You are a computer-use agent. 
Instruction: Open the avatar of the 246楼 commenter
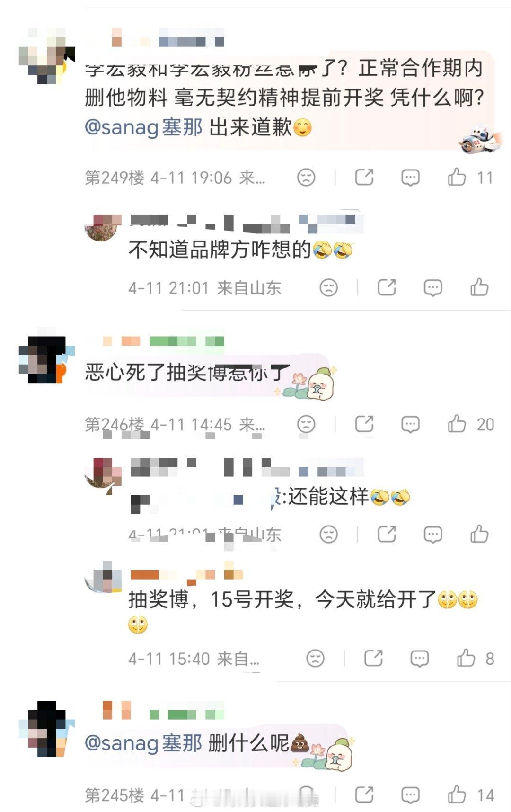47,359
